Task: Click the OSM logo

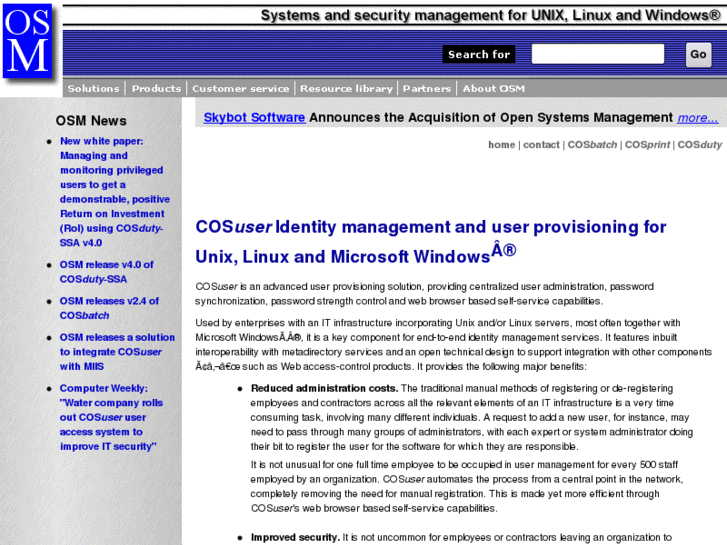Action: coord(27,41)
